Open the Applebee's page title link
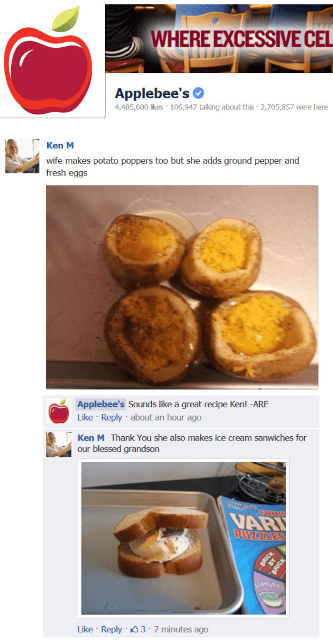The height and width of the screenshot is (644, 333). (x=152, y=94)
